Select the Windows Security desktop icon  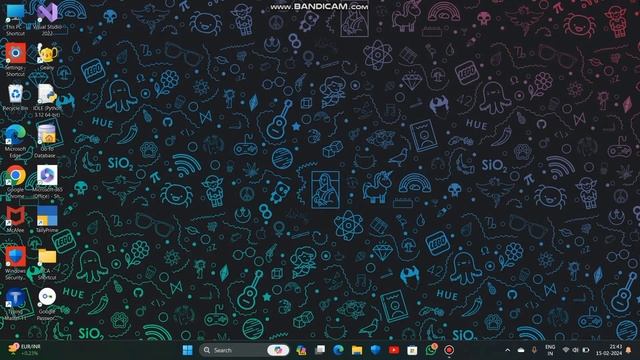pos(16,263)
